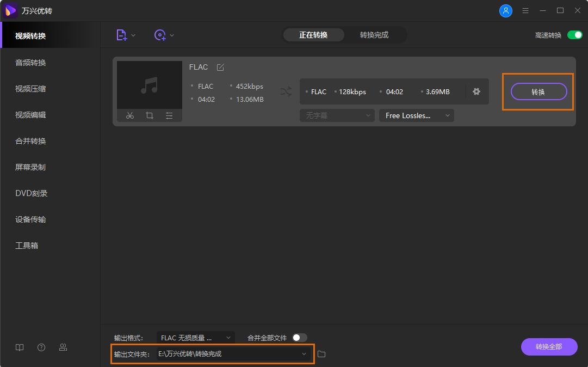Open the Free Lossless audio track dropdown

416,115
